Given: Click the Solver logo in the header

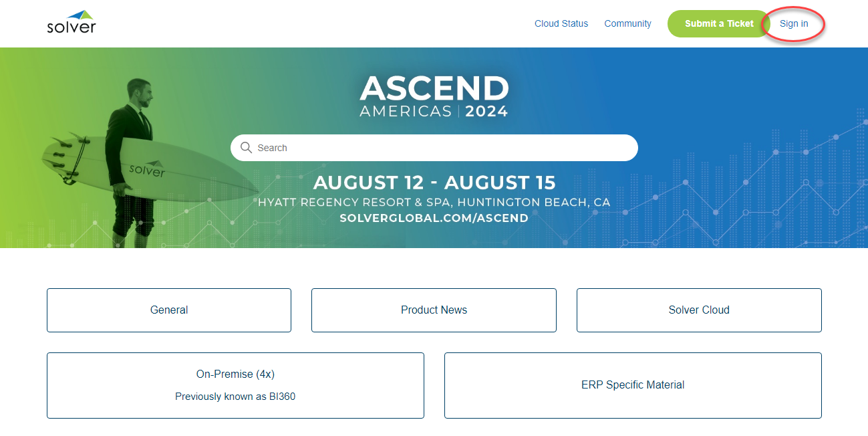Looking at the screenshot, I should [x=71, y=23].
